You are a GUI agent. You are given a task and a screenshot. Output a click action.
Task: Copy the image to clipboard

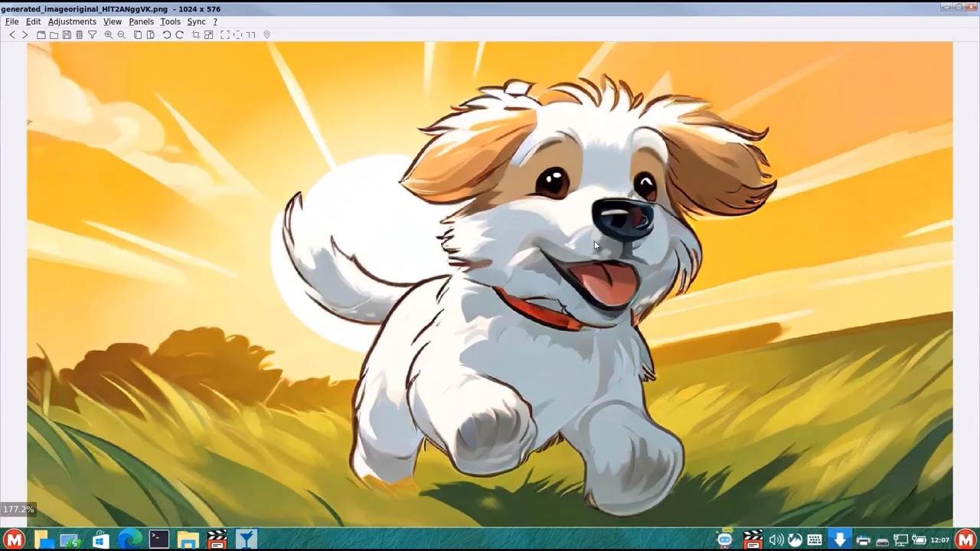(137, 34)
